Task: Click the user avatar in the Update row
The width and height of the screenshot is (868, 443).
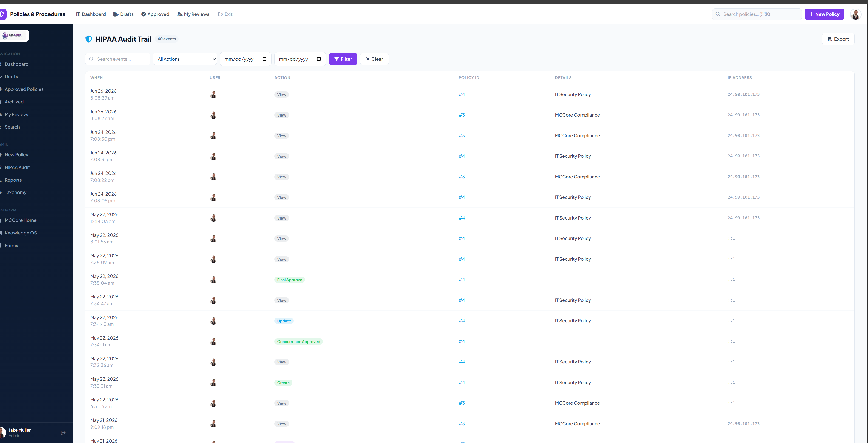Action: 213,321
